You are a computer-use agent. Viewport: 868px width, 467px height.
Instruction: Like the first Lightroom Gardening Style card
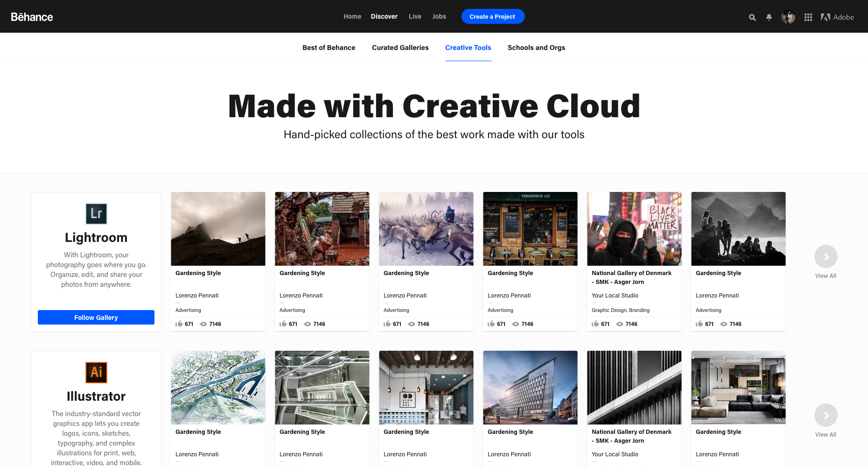pos(179,324)
